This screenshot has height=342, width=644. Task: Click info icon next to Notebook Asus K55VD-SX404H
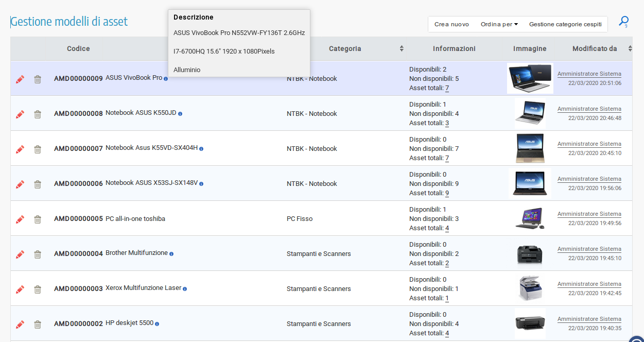tap(201, 149)
